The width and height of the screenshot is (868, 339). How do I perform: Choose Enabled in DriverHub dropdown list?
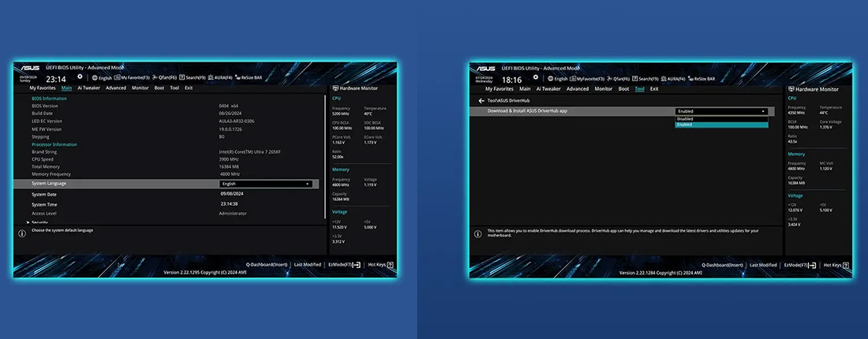(722, 125)
